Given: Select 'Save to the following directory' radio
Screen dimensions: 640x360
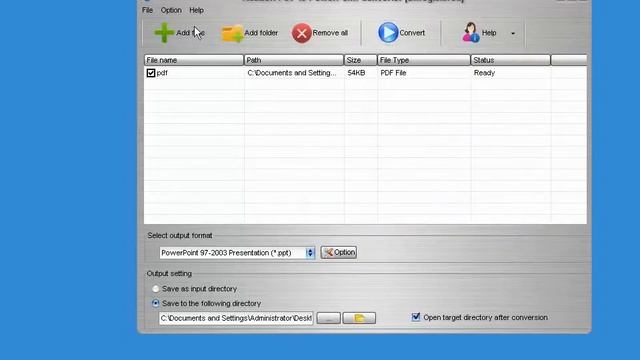Looking at the screenshot, I should (156, 303).
